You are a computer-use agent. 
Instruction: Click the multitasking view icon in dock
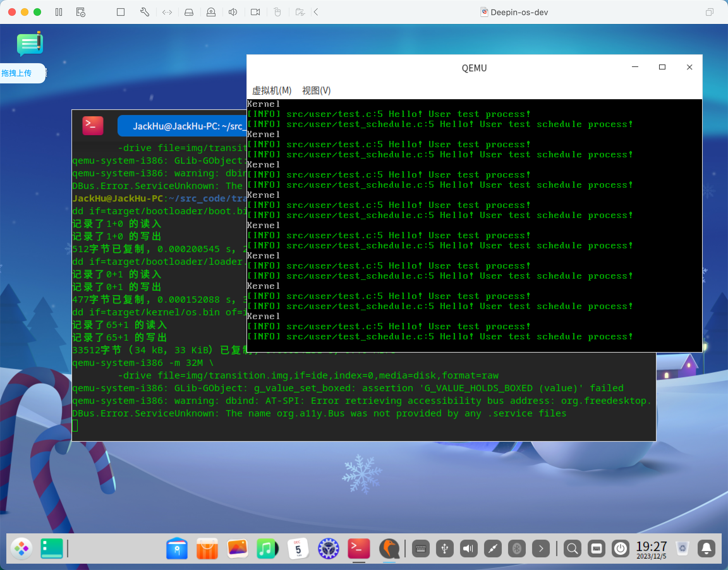[x=52, y=548]
